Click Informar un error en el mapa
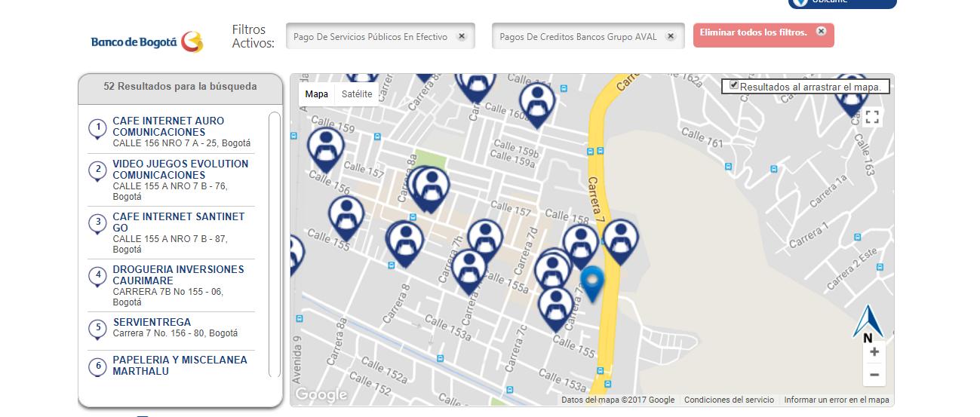980x417 pixels. [837, 400]
